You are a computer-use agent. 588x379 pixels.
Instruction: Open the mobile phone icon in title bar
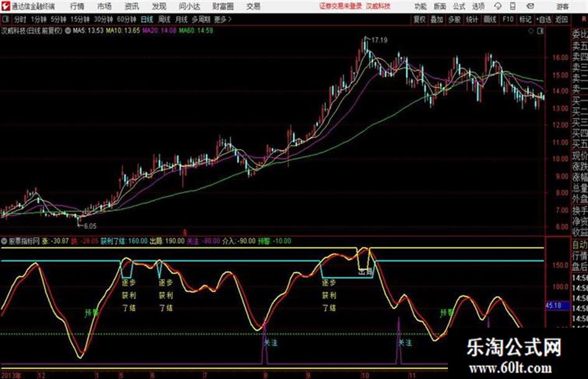click(x=513, y=6)
